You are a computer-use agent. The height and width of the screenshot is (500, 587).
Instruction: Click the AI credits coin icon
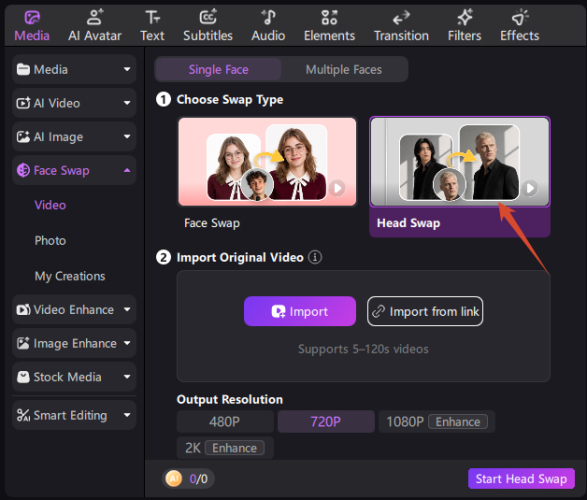(x=174, y=478)
